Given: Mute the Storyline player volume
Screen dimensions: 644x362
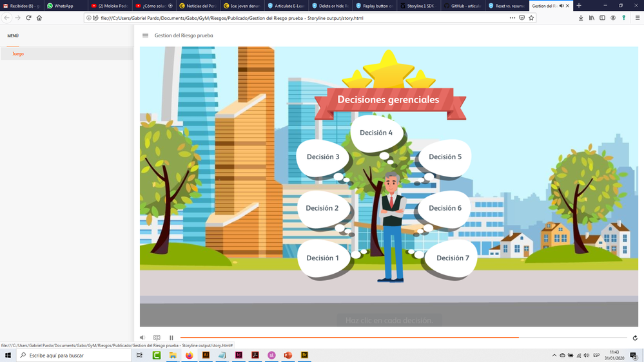Looking at the screenshot, I should click(142, 338).
